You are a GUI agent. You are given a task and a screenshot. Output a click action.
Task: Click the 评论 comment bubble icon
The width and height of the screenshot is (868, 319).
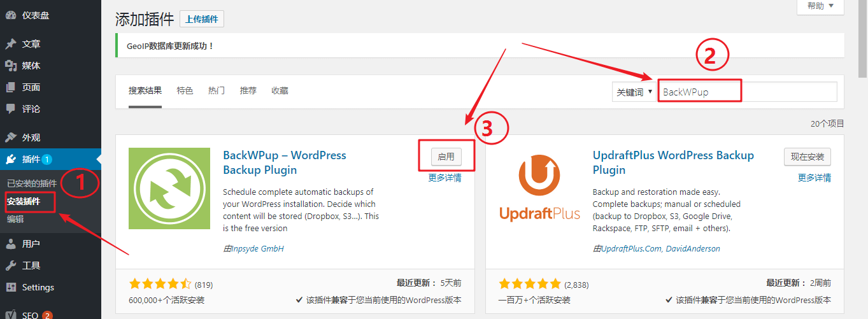[x=10, y=109]
